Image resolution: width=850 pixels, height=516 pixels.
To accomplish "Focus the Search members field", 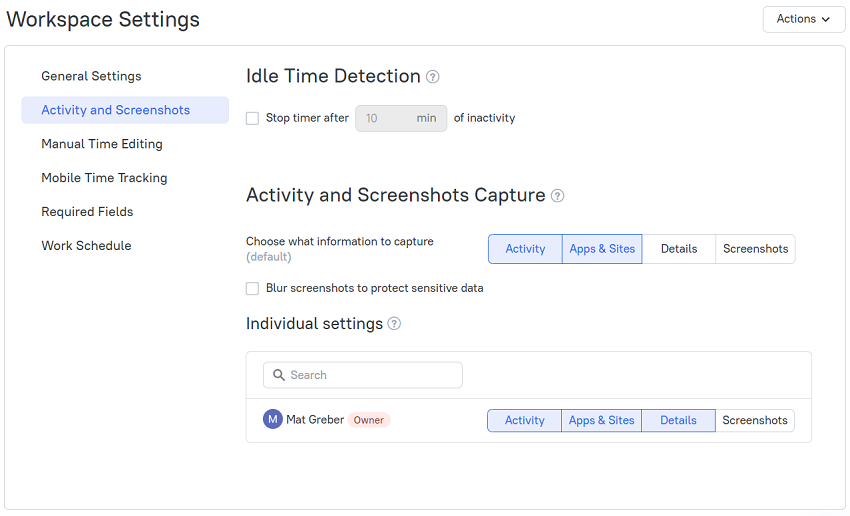I will pyautogui.click(x=363, y=375).
